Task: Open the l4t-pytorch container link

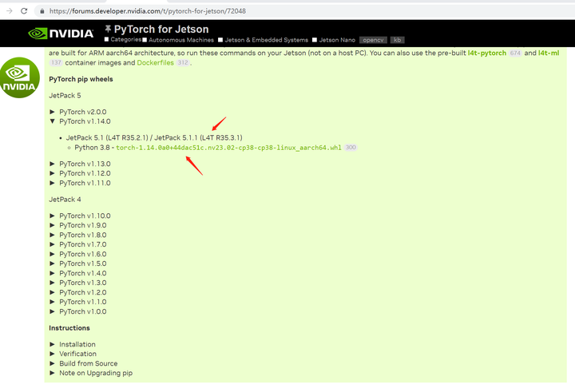Action: (487, 53)
